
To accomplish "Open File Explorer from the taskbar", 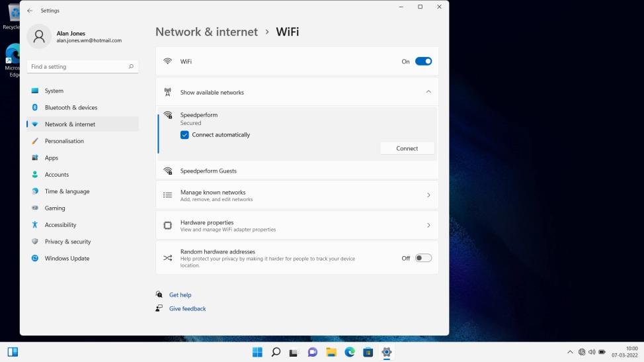I will 331,352.
